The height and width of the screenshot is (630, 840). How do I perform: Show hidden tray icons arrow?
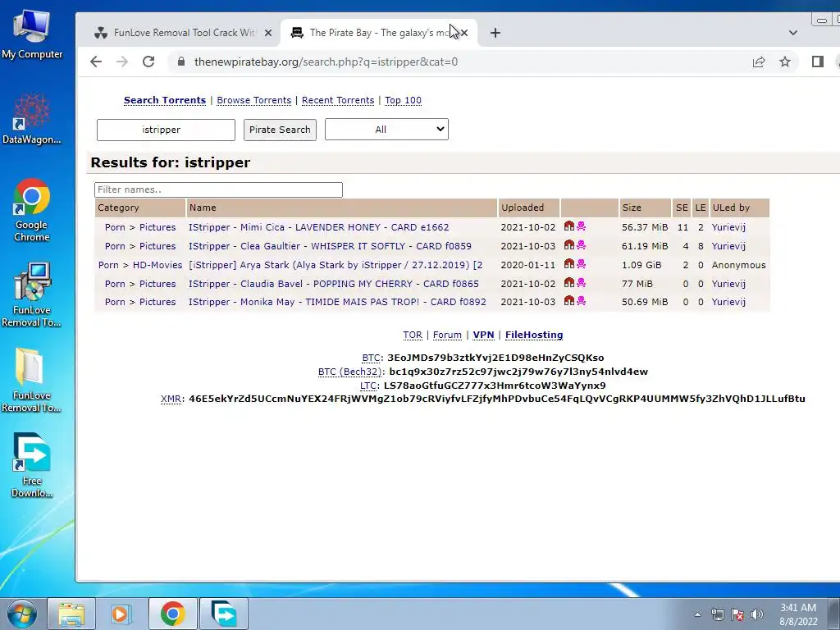tap(697, 614)
